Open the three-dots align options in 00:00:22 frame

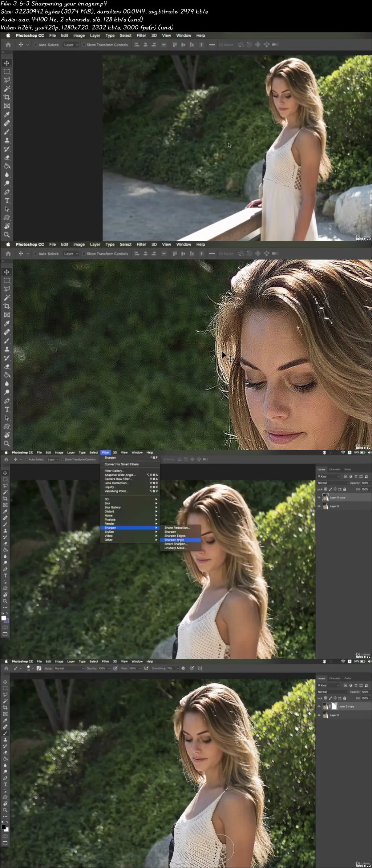[x=212, y=45]
